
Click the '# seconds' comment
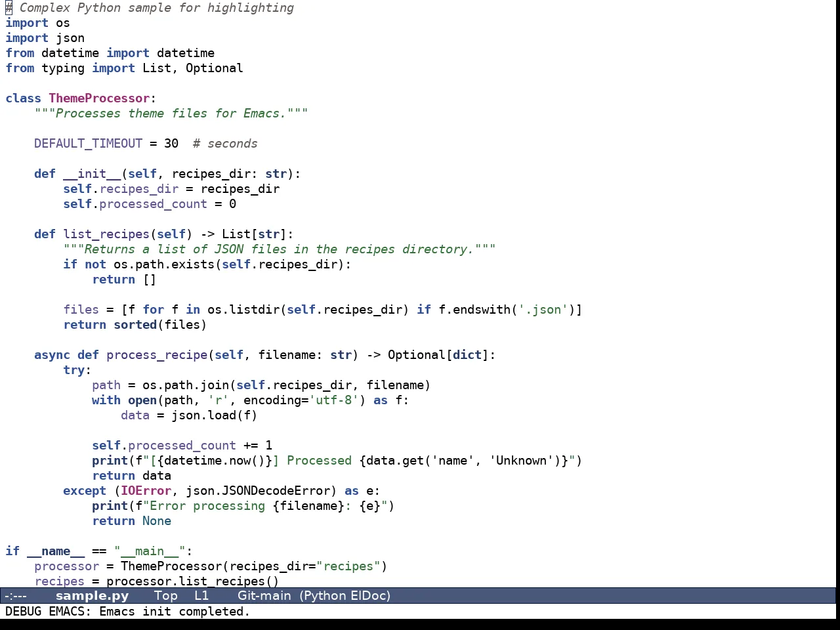[x=225, y=144]
